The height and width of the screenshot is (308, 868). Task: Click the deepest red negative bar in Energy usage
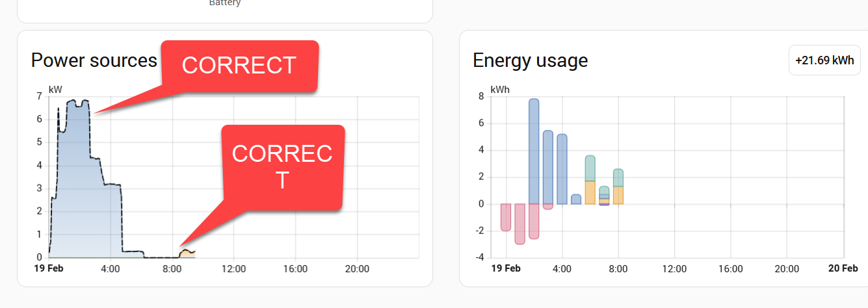tap(519, 224)
